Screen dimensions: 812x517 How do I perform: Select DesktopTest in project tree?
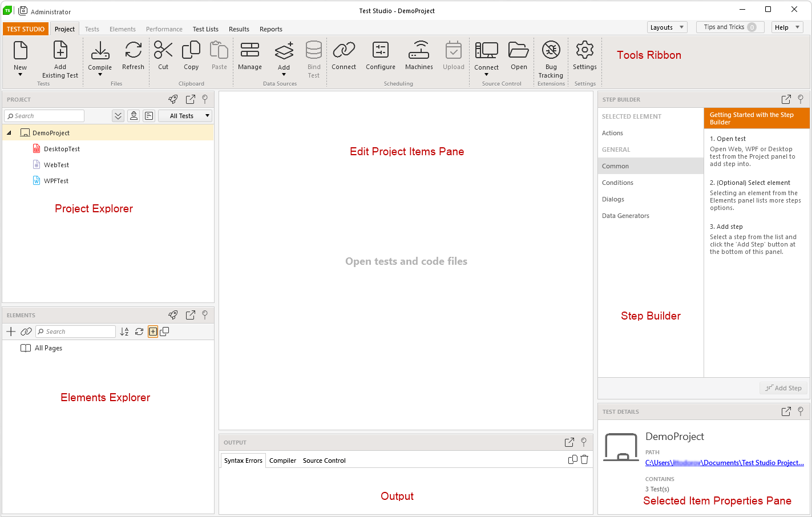click(x=62, y=149)
